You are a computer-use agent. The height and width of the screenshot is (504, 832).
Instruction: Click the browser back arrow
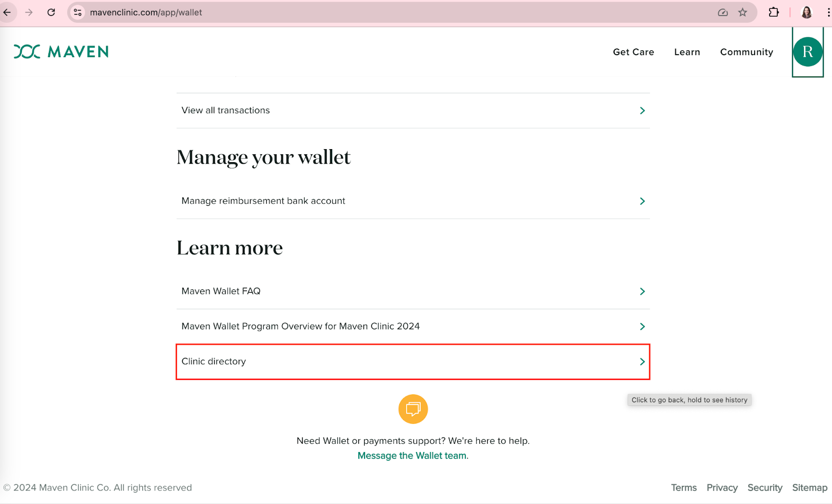pos(7,12)
